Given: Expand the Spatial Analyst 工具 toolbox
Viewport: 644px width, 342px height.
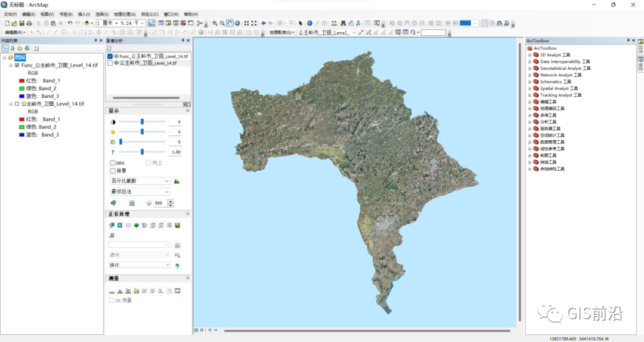Looking at the screenshot, I should pos(530,89).
